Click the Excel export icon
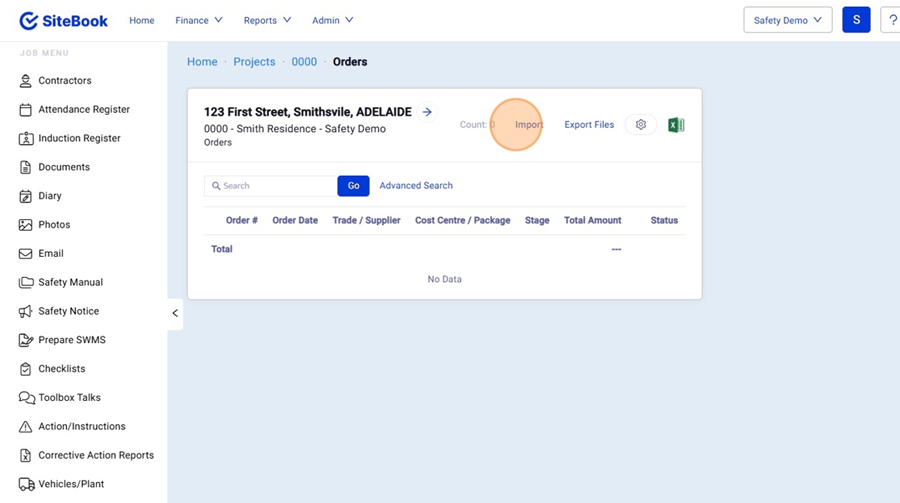 [676, 125]
